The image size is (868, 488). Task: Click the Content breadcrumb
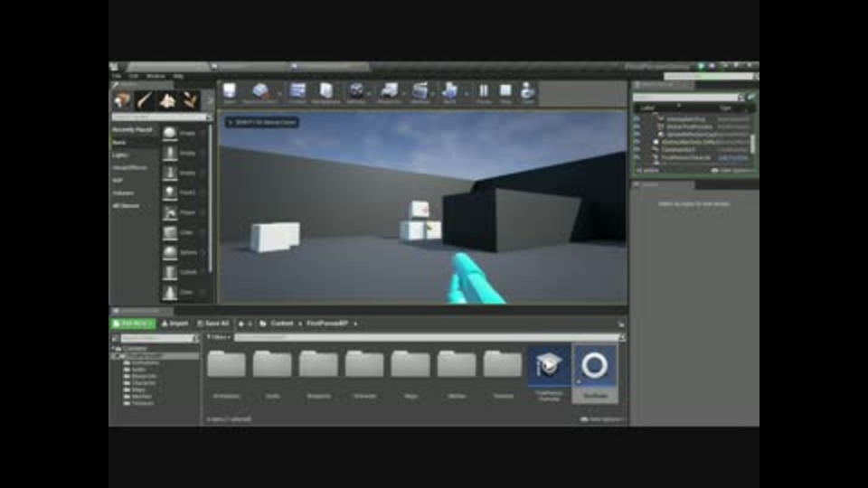pyautogui.click(x=282, y=324)
